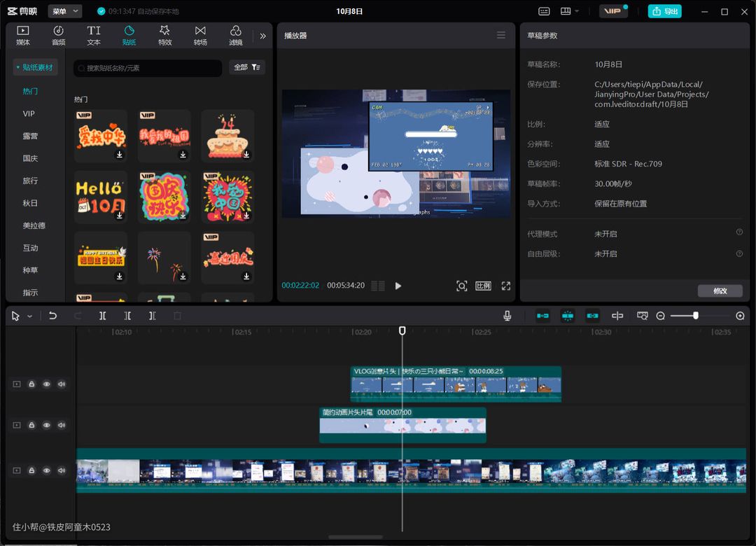Screen dimensions: 756x546
Task: Expand more tabs with double chevron arrow
Action: (x=263, y=36)
